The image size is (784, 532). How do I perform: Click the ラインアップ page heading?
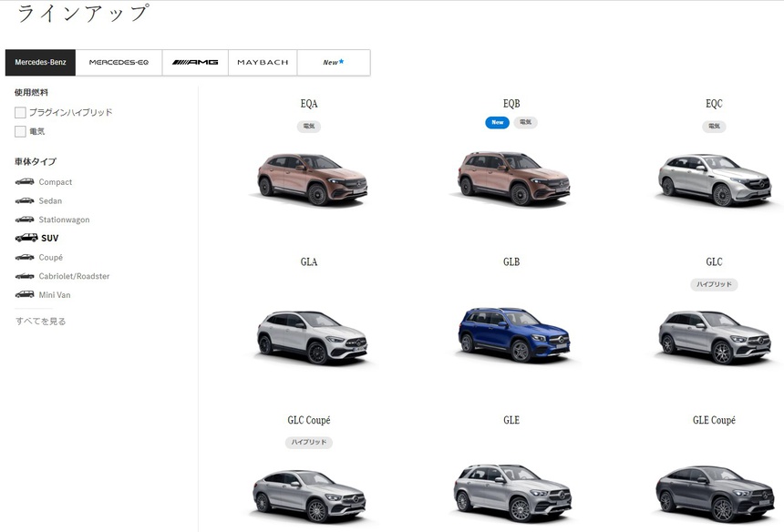83,13
